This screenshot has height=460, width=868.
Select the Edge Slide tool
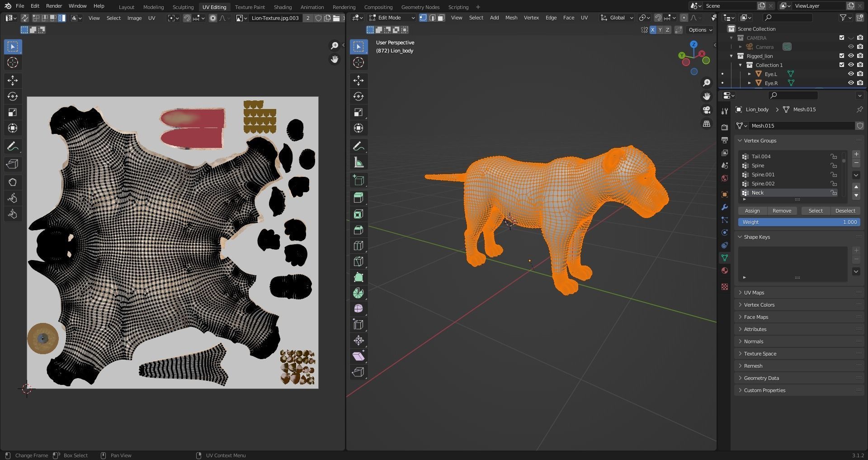point(359,325)
